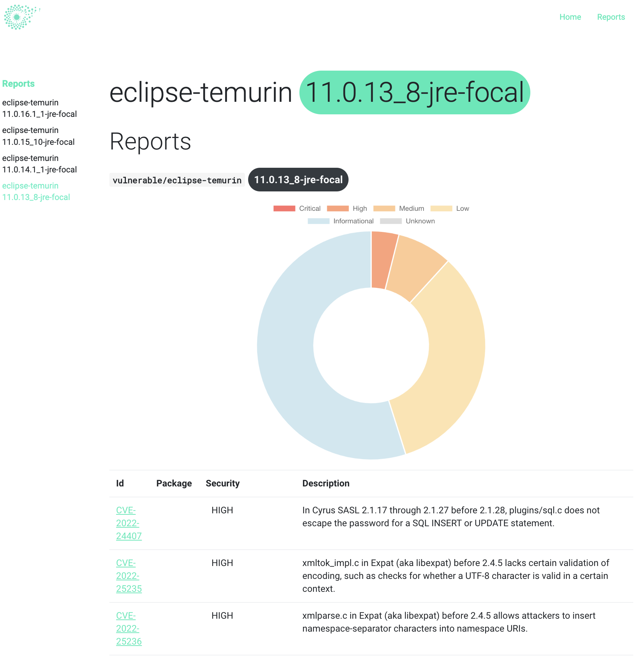Open eclipse-temurin 11.0.16.1_1-jre-focal report
The height and width of the screenshot is (661, 644).
pyautogui.click(x=39, y=108)
